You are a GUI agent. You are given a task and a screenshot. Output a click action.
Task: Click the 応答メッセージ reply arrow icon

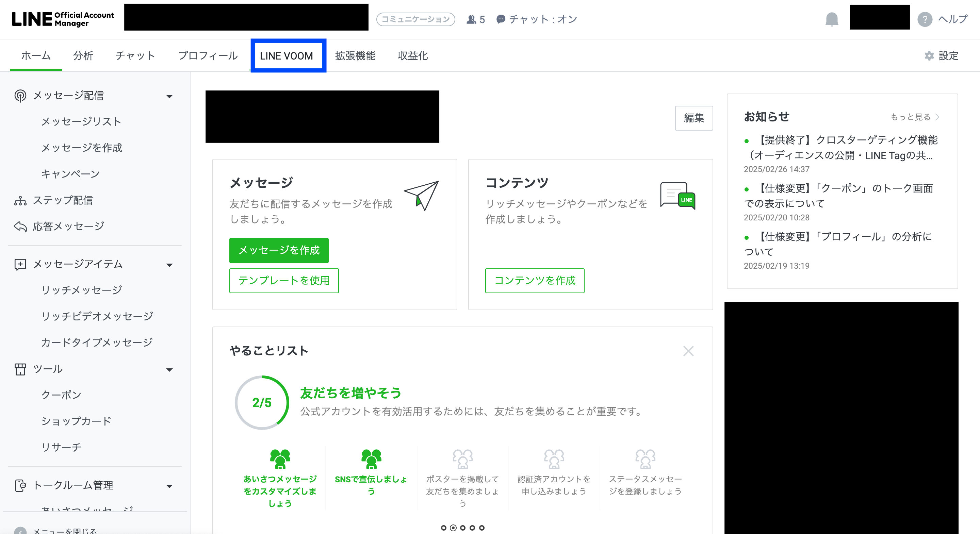coord(20,227)
